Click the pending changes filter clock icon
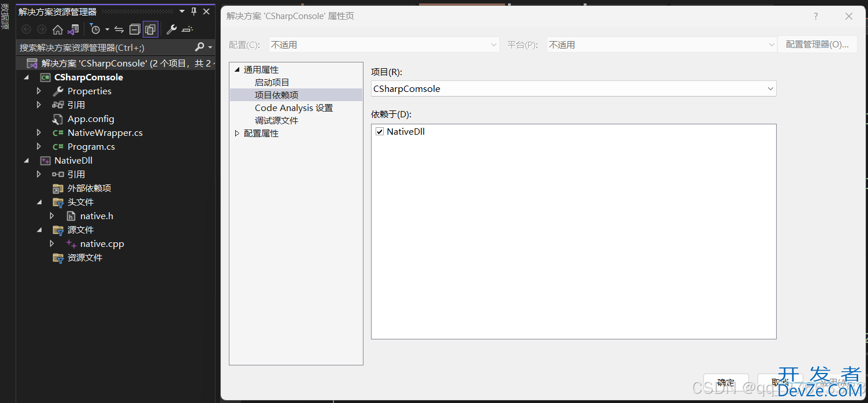 95,29
